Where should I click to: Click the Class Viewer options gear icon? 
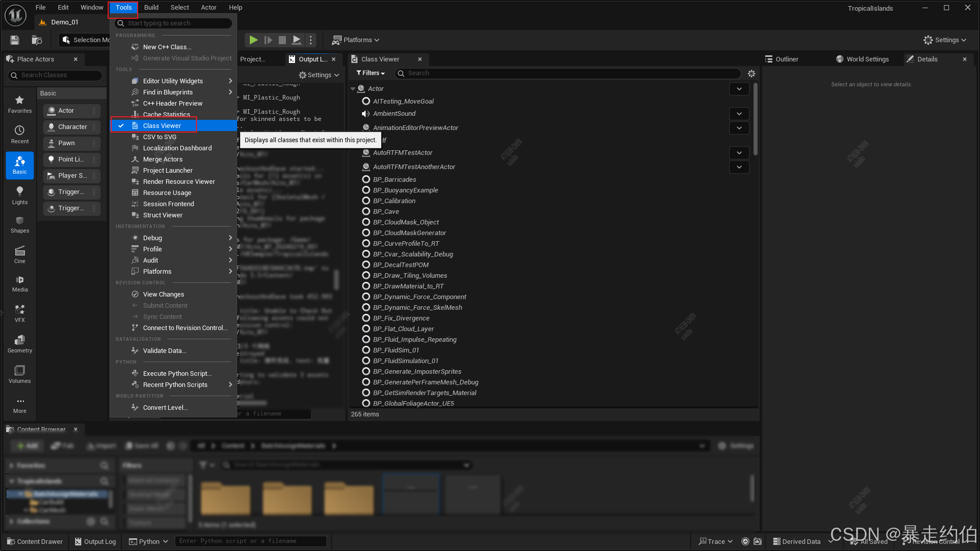pos(752,73)
